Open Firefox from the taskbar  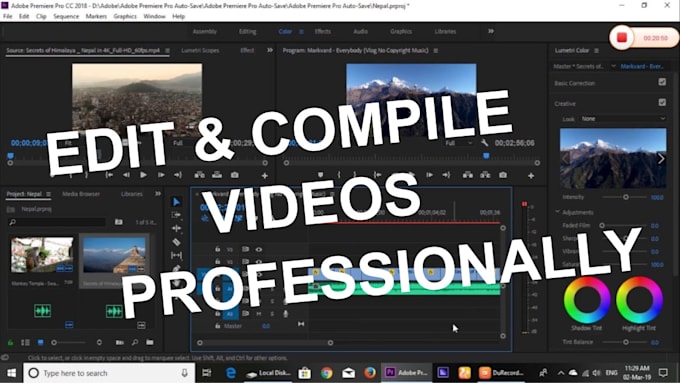(x=370, y=373)
